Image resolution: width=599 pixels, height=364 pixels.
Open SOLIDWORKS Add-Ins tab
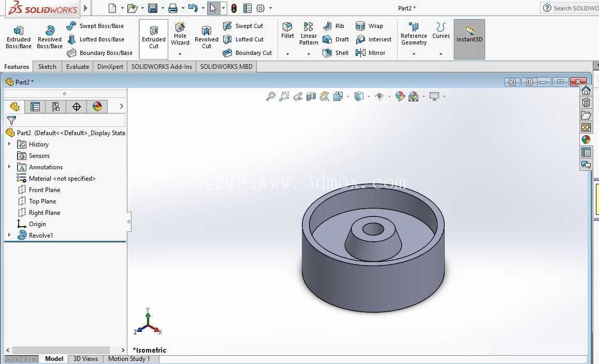[162, 66]
